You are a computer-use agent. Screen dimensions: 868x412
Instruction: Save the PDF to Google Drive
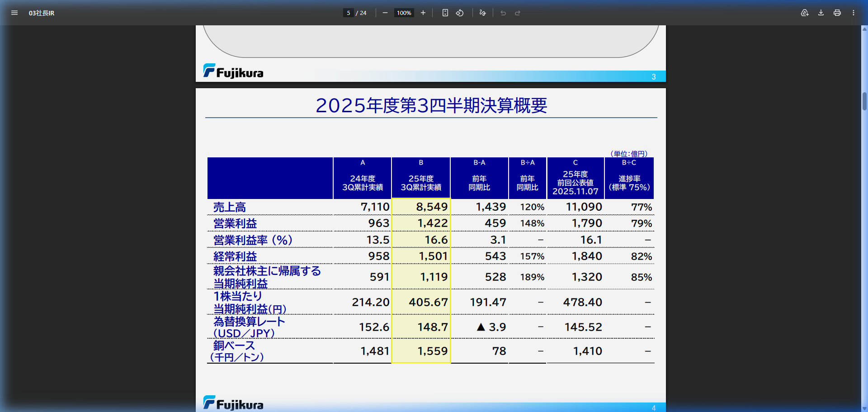pos(805,13)
